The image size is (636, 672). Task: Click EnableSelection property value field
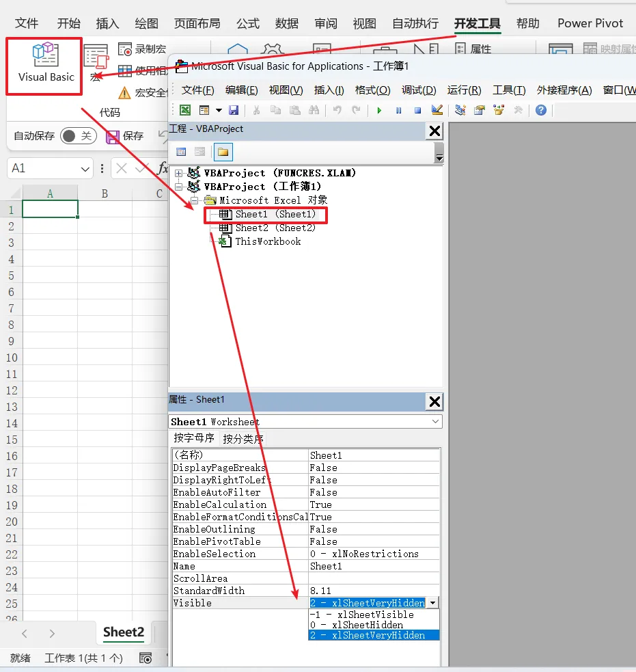374,554
